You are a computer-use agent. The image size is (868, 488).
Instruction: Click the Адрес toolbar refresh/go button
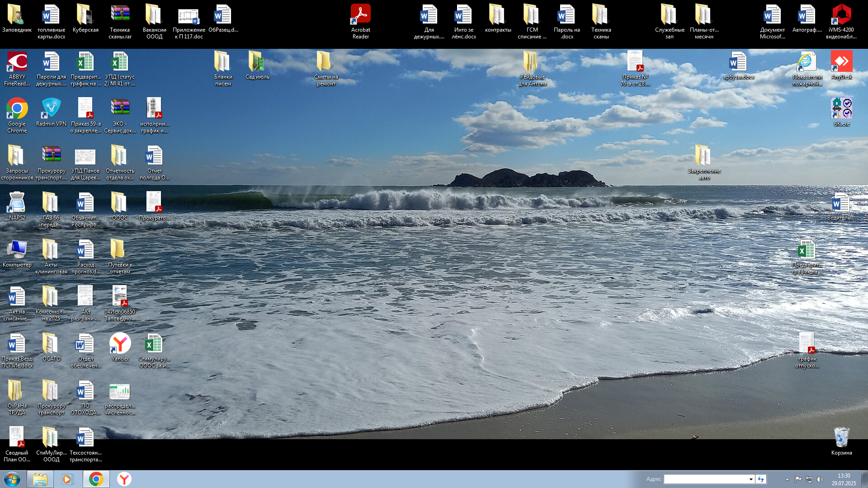point(761,479)
